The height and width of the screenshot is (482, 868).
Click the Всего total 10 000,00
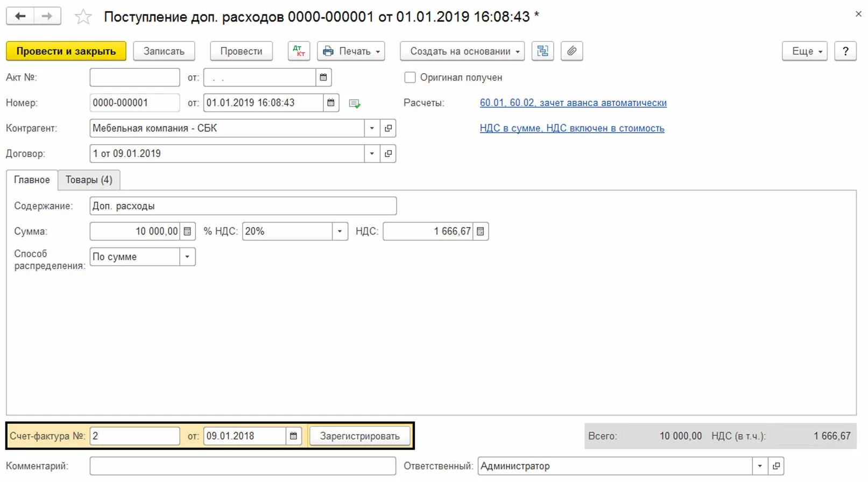click(681, 436)
